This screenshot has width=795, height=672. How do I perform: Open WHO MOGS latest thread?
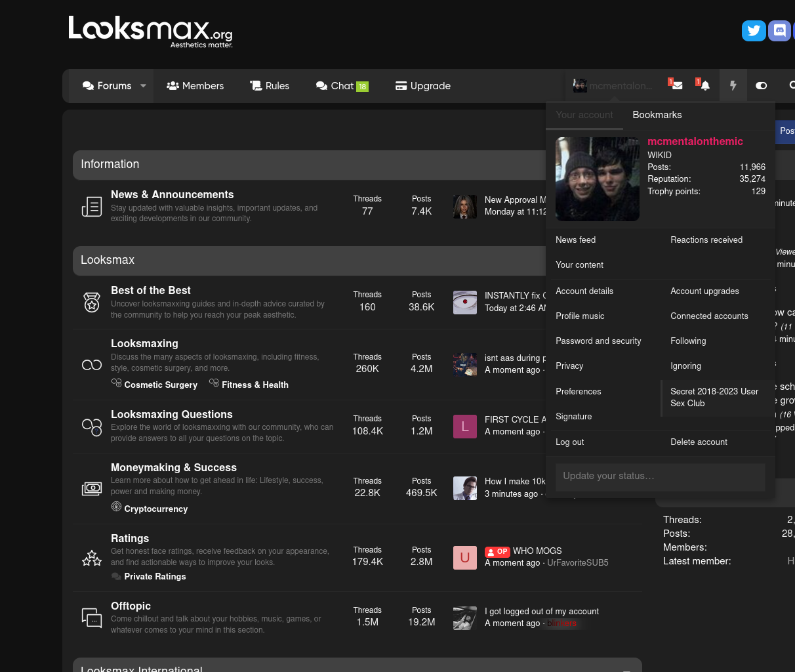537,551
